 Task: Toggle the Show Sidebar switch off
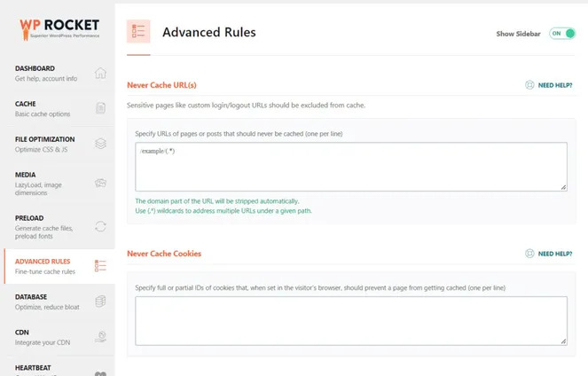click(x=561, y=34)
